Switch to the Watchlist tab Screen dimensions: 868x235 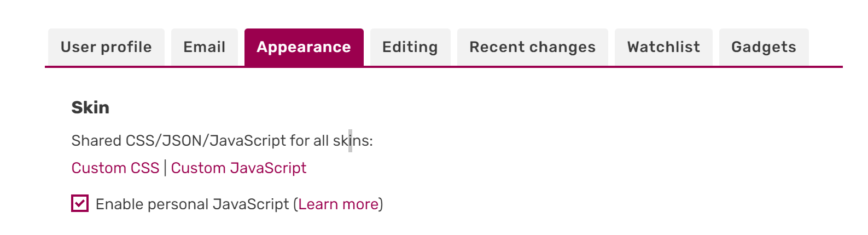[663, 48]
